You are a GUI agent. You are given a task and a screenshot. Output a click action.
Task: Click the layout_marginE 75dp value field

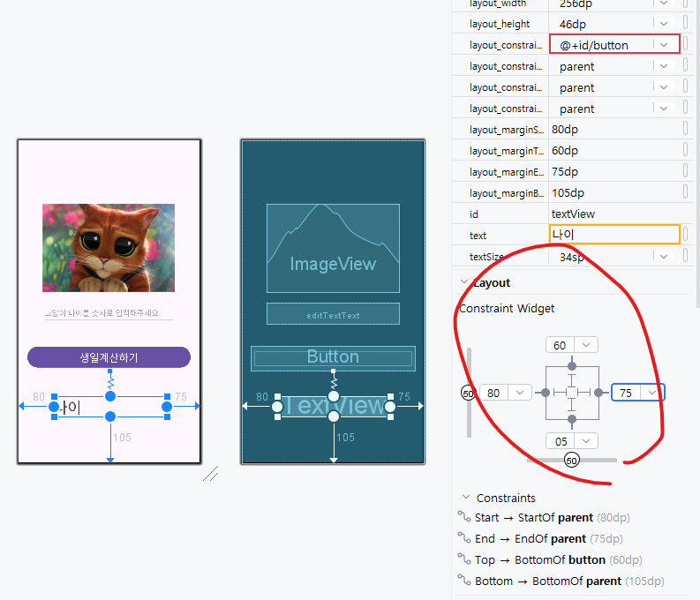pos(614,172)
